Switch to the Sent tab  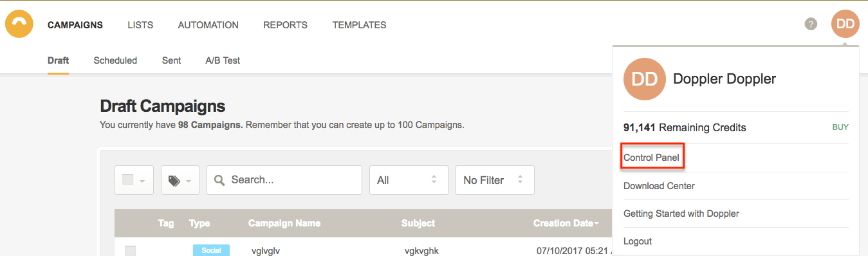(x=171, y=60)
